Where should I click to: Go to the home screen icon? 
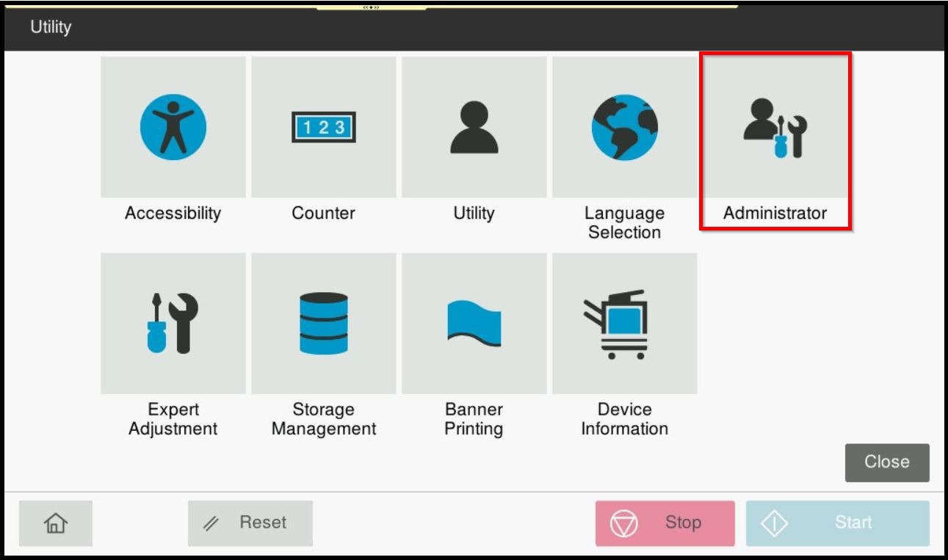(56, 523)
